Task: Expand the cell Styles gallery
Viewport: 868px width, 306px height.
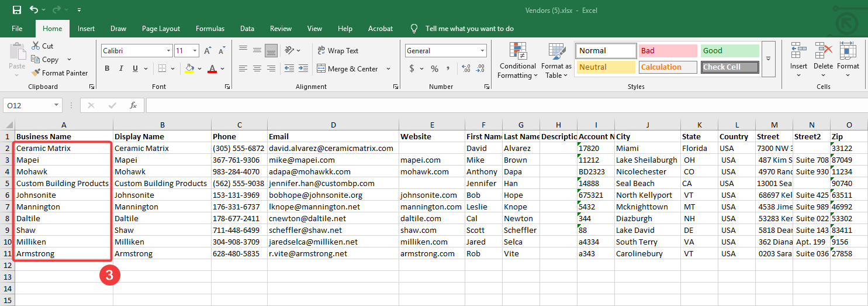Action: click(x=769, y=59)
